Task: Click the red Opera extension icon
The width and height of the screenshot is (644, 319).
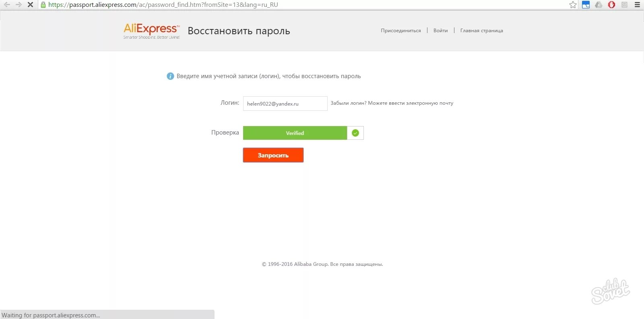Action: pos(612,5)
